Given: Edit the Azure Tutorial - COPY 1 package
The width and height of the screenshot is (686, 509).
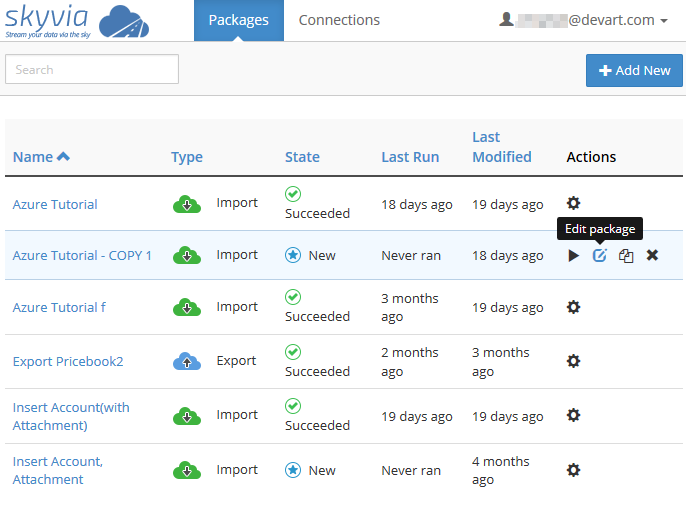Looking at the screenshot, I should [599, 255].
